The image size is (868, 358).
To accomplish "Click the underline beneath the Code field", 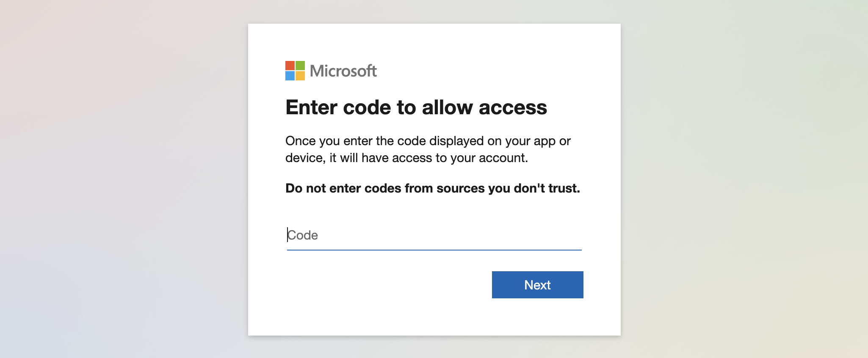I will tap(434, 251).
